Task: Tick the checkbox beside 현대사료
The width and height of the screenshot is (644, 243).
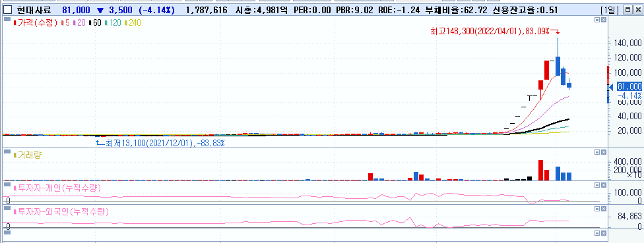Action: click(7, 10)
